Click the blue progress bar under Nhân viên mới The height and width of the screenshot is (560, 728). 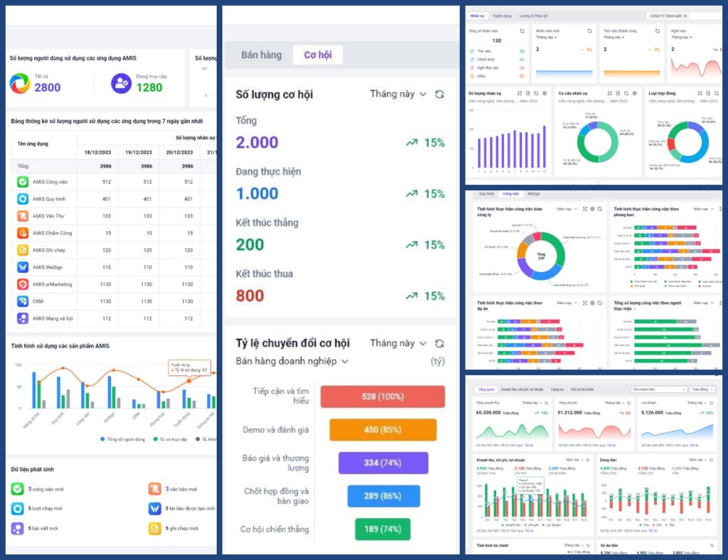564,72
